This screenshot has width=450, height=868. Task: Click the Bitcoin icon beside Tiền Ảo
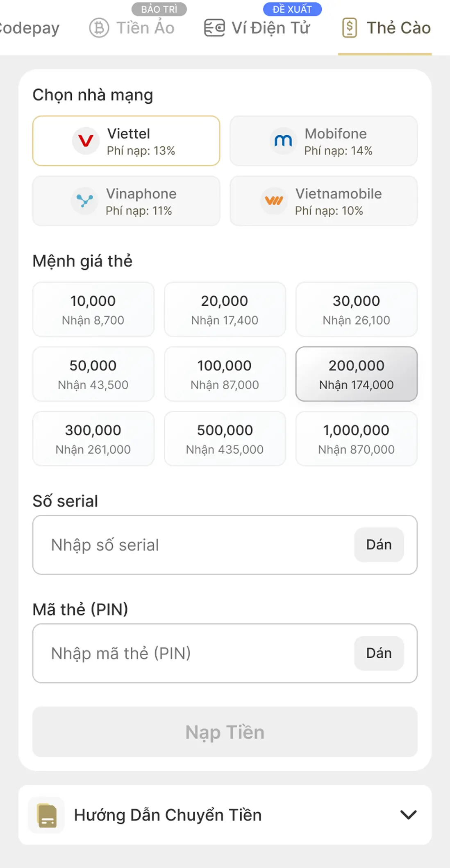tap(99, 28)
